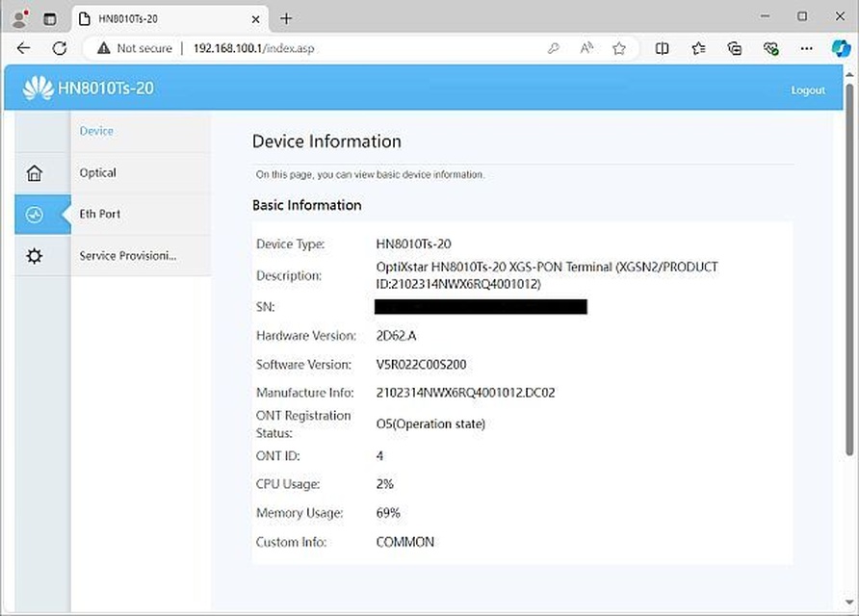The height and width of the screenshot is (616, 859).
Task: Click the O5(Operation state) value
Action: pos(430,424)
